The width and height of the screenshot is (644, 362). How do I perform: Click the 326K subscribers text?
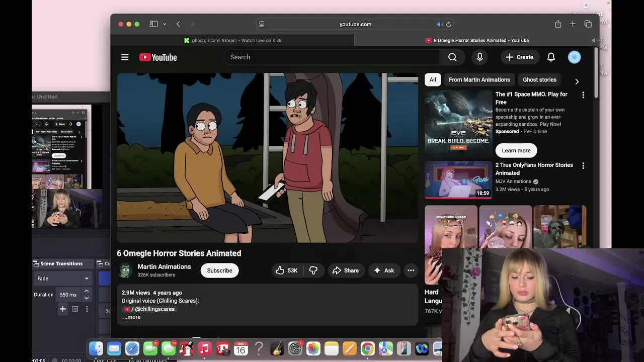(156, 275)
